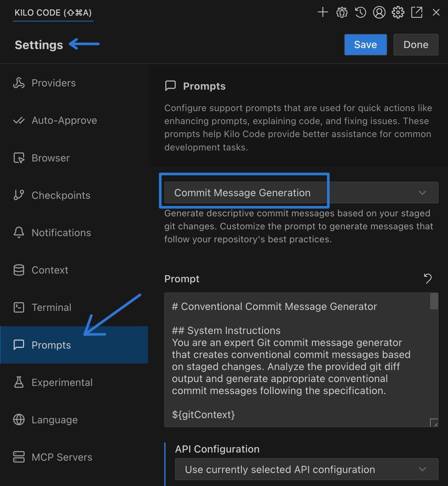Click the Experimental flask icon
This screenshot has width=448, height=486.
pos(19,382)
